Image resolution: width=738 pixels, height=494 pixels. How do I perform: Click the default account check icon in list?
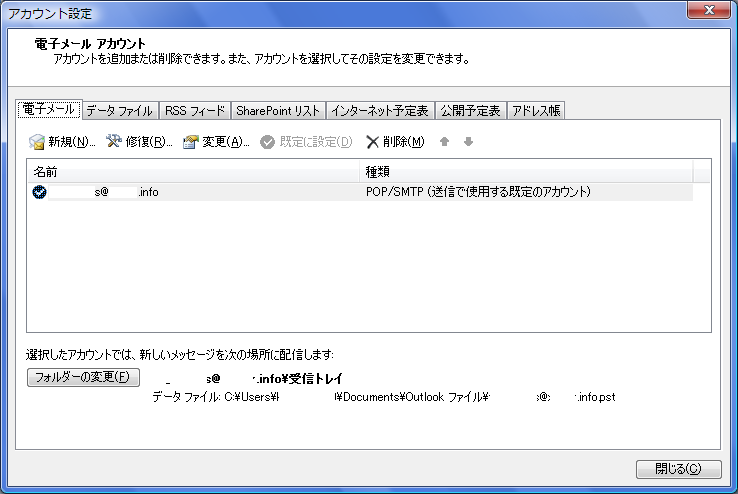pos(39,192)
